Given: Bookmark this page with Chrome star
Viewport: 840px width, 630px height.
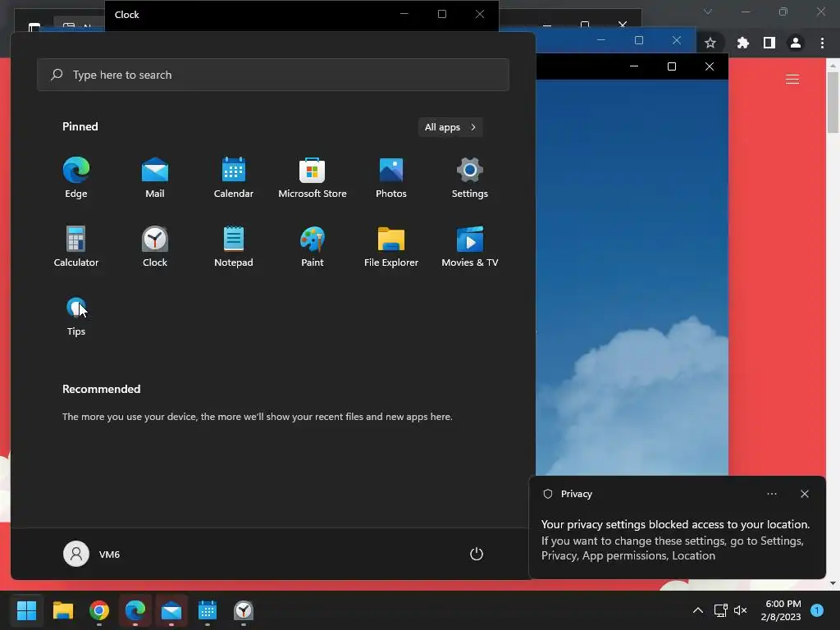Looking at the screenshot, I should coord(710,43).
